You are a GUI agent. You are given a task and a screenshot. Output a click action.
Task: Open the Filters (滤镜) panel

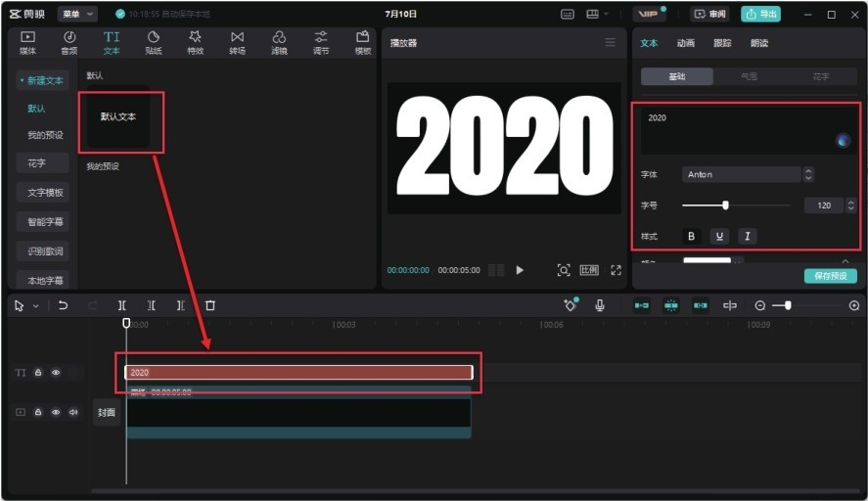click(x=279, y=43)
